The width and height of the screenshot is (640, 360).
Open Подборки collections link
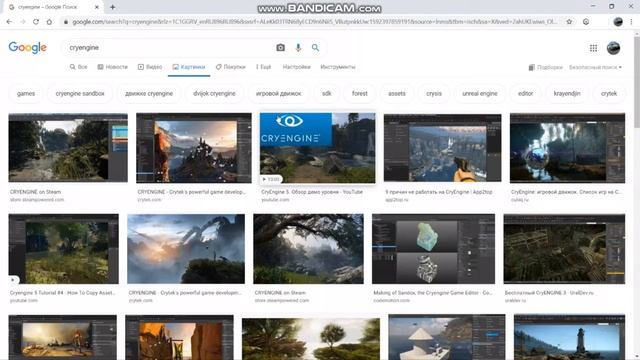pos(546,67)
